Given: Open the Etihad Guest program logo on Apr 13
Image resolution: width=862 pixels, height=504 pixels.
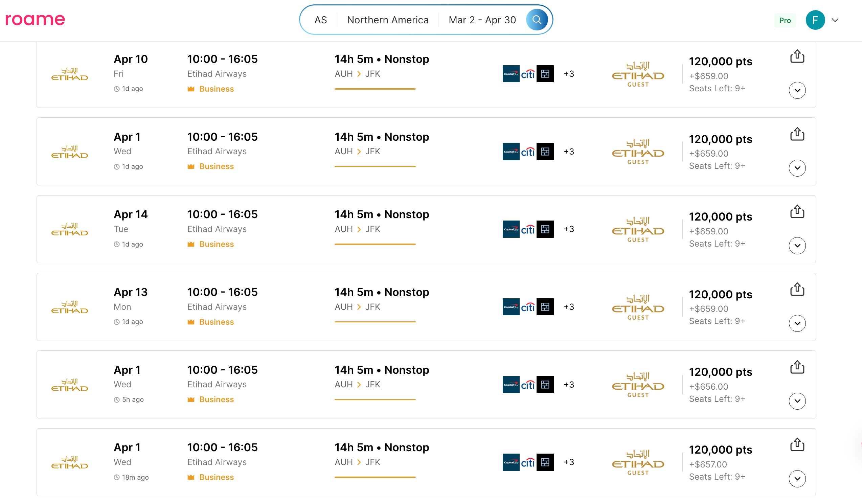Looking at the screenshot, I should point(637,307).
